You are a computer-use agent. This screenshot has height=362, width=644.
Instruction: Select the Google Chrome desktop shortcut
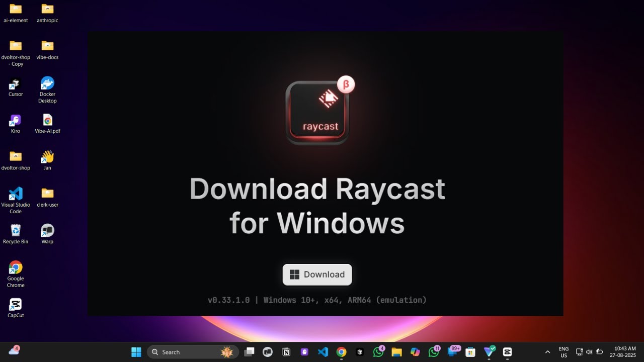coord(16,275)
